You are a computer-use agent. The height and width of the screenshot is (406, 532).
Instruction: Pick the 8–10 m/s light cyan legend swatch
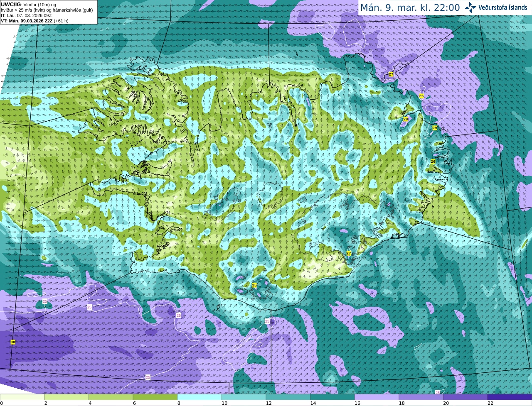click(199, 397)
